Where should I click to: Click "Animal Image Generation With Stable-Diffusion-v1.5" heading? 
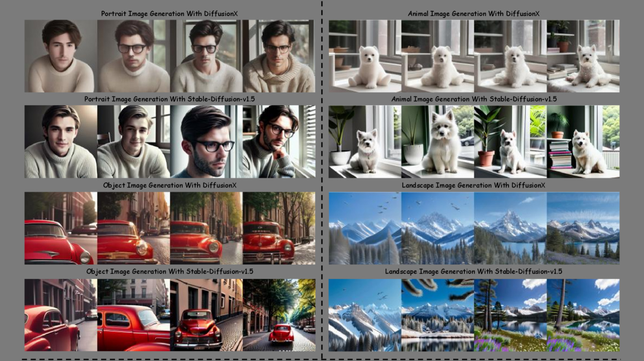point(474,99)
